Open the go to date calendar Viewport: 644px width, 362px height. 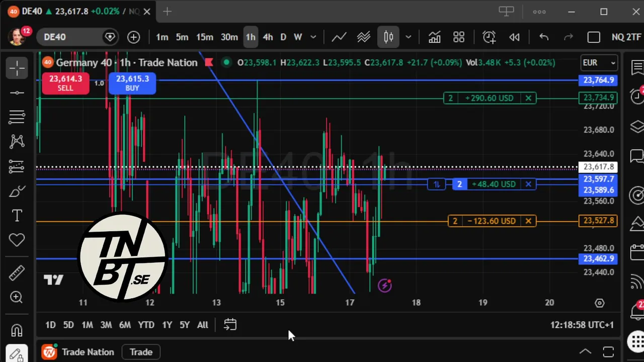(x=230, y=325)
